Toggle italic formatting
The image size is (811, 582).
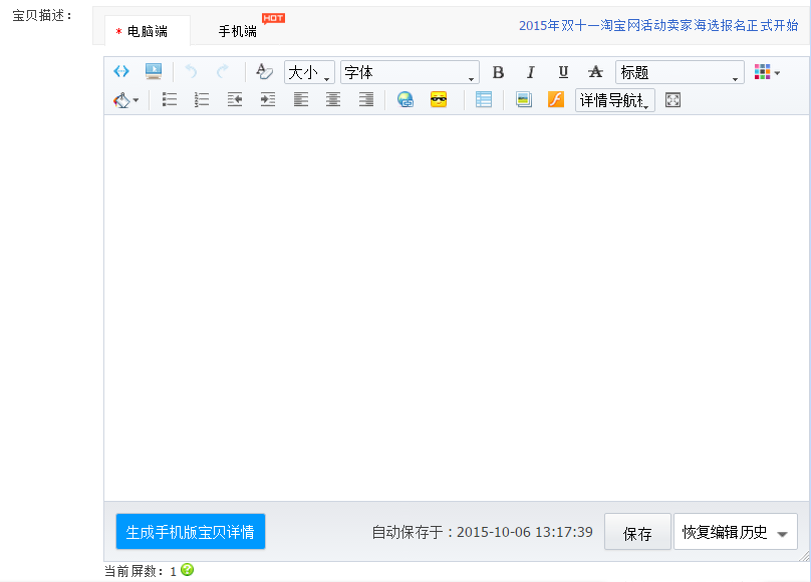[530, 70]
